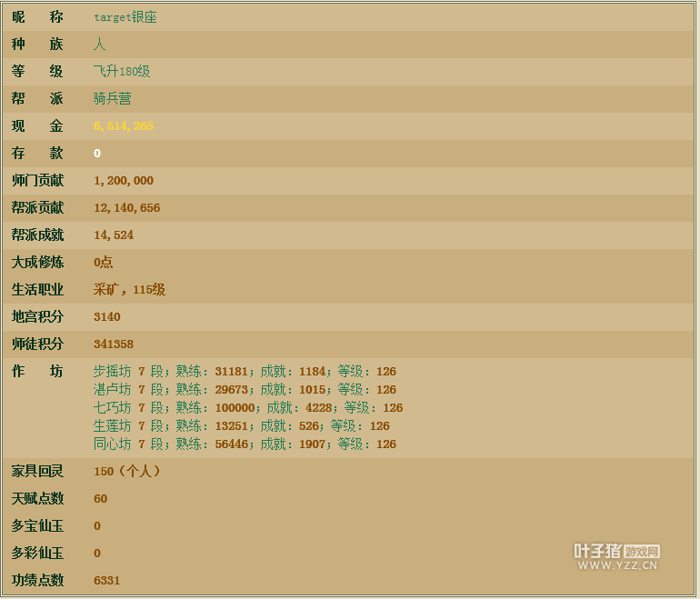Click the 生莲坊 workshop name
The height and width of the screenshot is (599, 700).
[113, 426]
